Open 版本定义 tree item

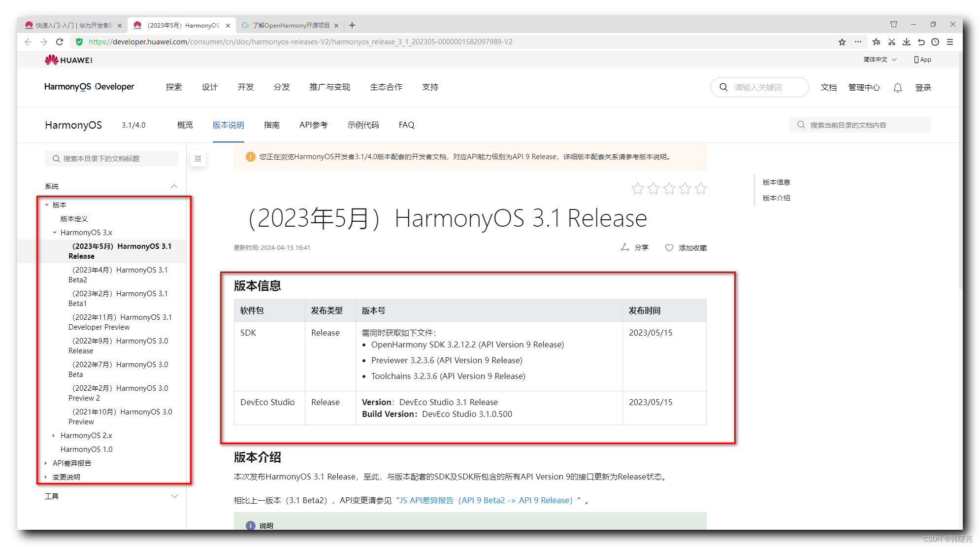[74, 219]
